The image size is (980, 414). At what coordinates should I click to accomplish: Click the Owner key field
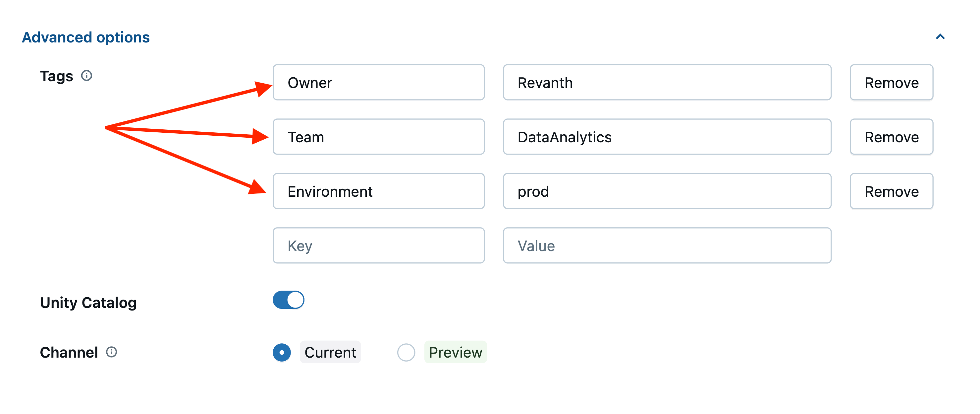379,83
